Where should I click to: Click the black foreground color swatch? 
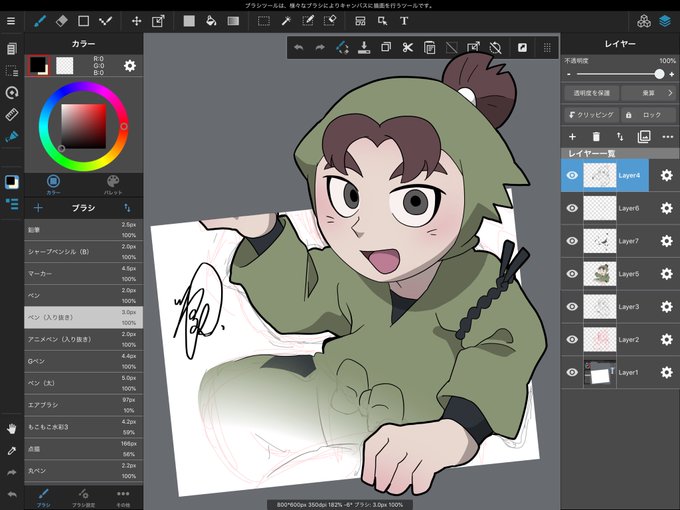point(38,65)
